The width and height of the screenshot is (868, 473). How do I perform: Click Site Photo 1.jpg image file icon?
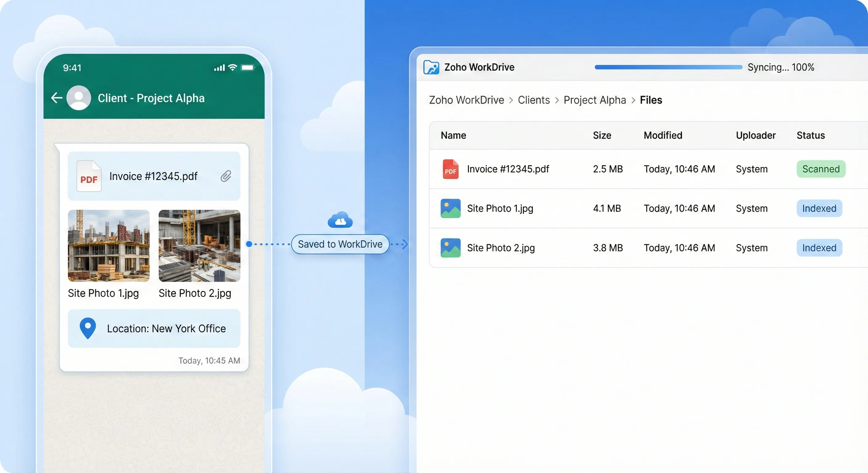[x=450, y=208]
